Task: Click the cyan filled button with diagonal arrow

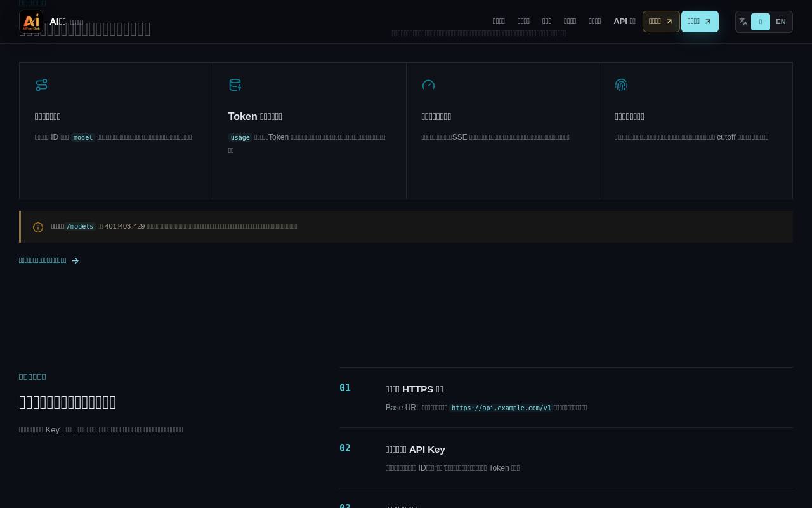Action: [700, 22]
